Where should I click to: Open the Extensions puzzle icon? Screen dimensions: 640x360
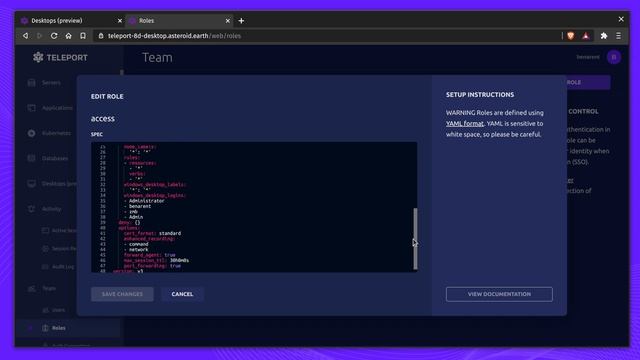pos(604,36)
